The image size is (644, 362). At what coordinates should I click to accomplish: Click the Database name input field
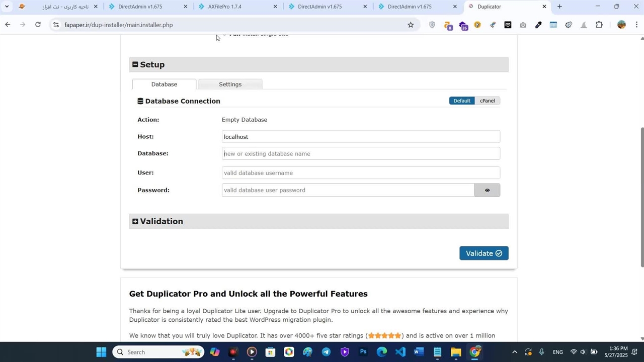(361, 154)
